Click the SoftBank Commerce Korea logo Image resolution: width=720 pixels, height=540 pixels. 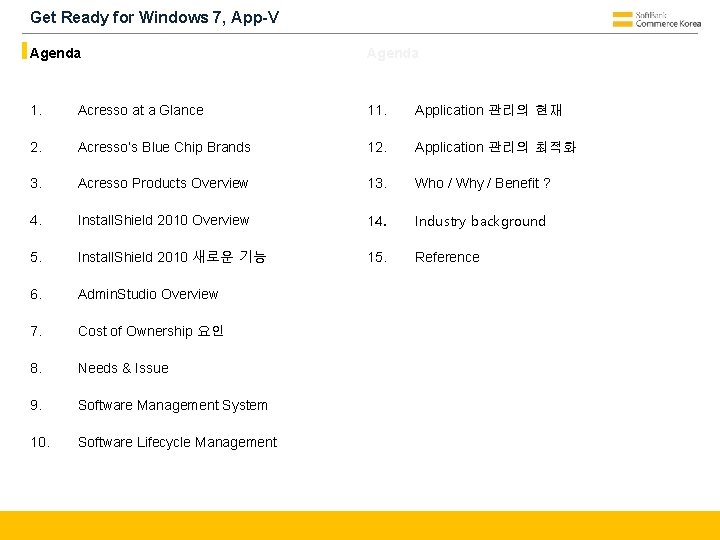coord(657,20)
